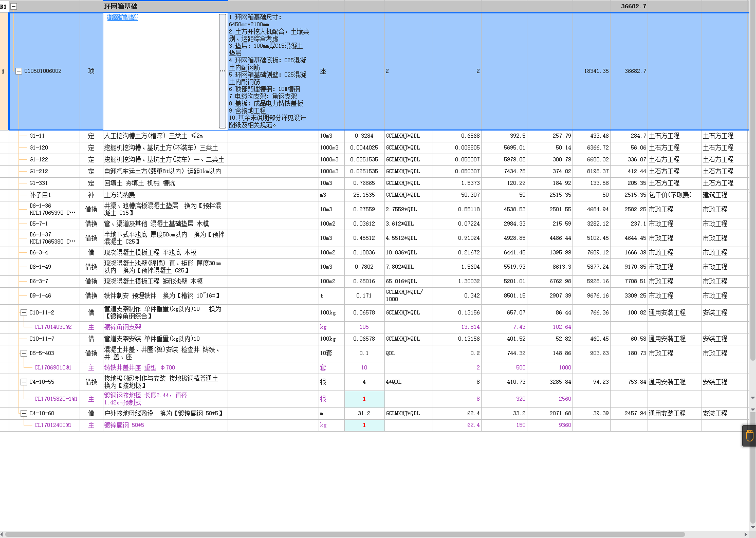The image size is (756, 538).
Task: Select code cell D6-3-4
Action: point(39,252)
